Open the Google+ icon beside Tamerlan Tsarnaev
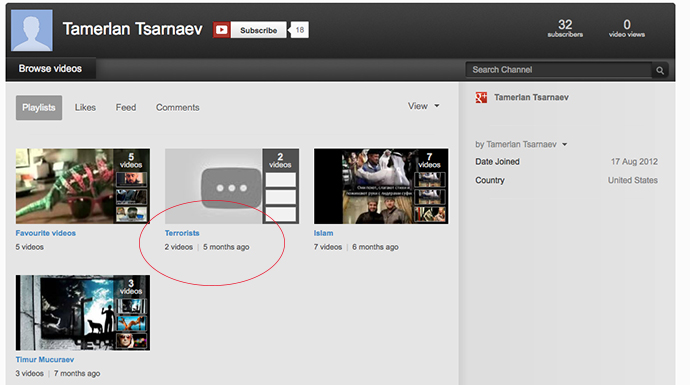Image resolution: width=690 pixels, height=385 pixels. (481, 97)
